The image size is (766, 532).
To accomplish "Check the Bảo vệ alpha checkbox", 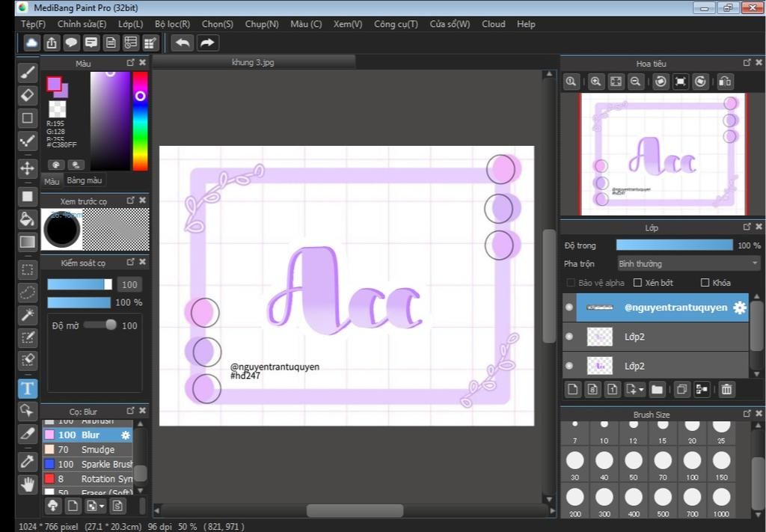I will 570,283.
